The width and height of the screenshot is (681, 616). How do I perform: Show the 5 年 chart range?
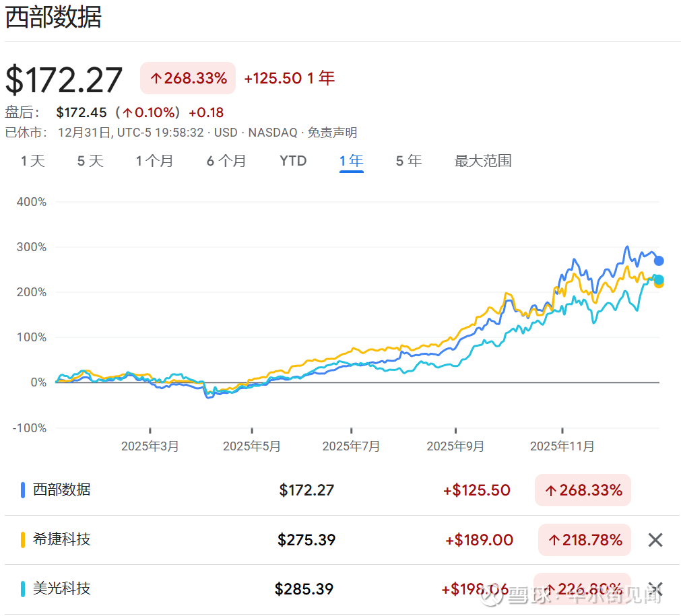click(x=409, y=161)
